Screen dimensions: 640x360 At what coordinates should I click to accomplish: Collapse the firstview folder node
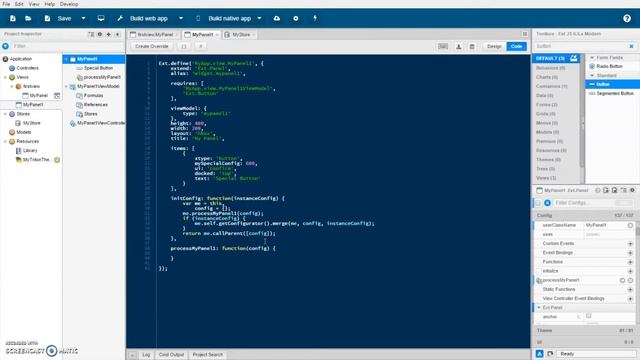[x=12, y=87]
